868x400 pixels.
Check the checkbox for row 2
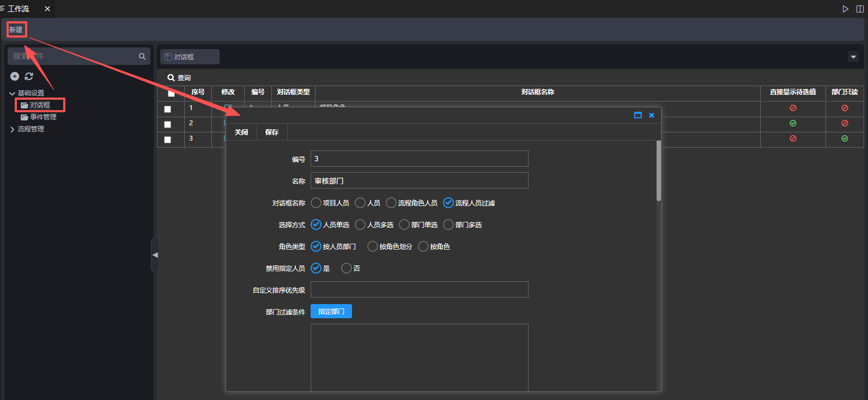(168, 124)
